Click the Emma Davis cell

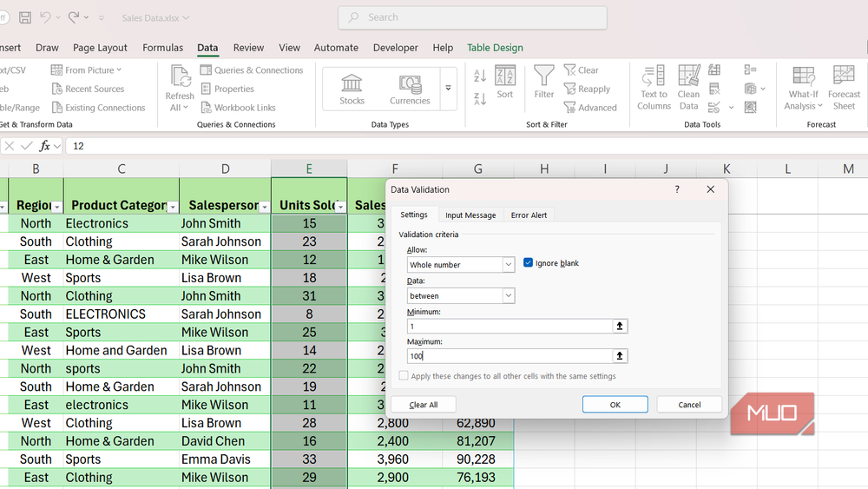click(226, 459)
